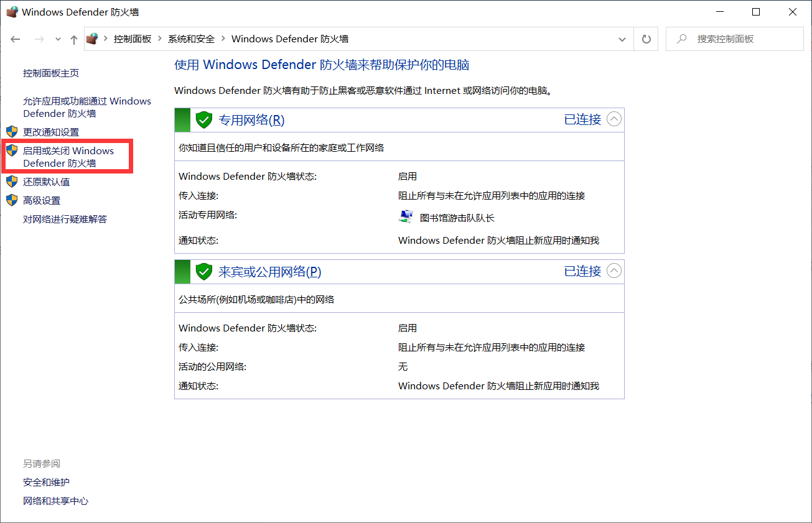This screenshot has width=812, height=523.
Task: Click the green checkmark shield for 专用网络
Action: [x=203, y=119]
